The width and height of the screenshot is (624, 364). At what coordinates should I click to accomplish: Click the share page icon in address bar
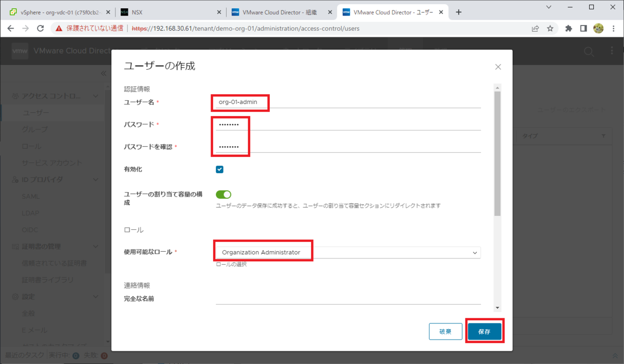click(535, 29)
